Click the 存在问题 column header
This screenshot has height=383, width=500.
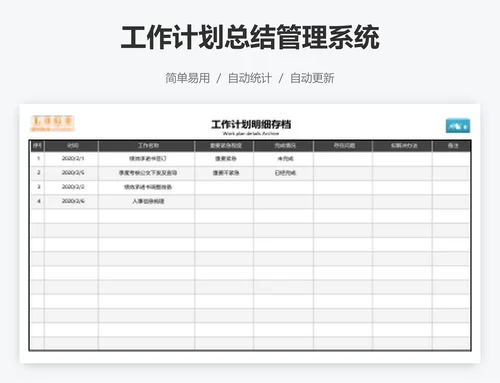pyautogui.click(x=343, y=146)
